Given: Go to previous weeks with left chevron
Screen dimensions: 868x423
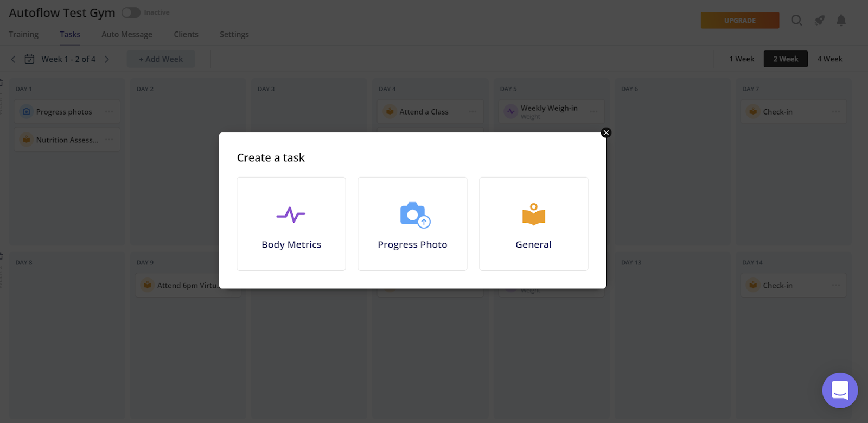Looking at the screenshot, I should click(13, 59).
